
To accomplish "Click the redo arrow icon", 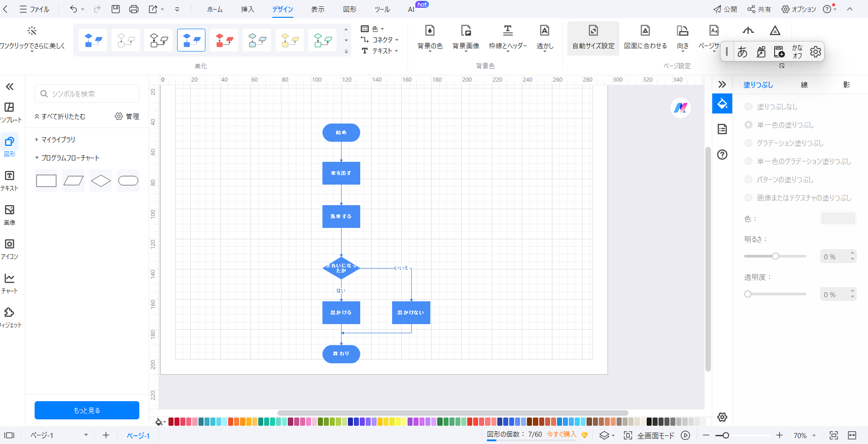I will [97, 9].
